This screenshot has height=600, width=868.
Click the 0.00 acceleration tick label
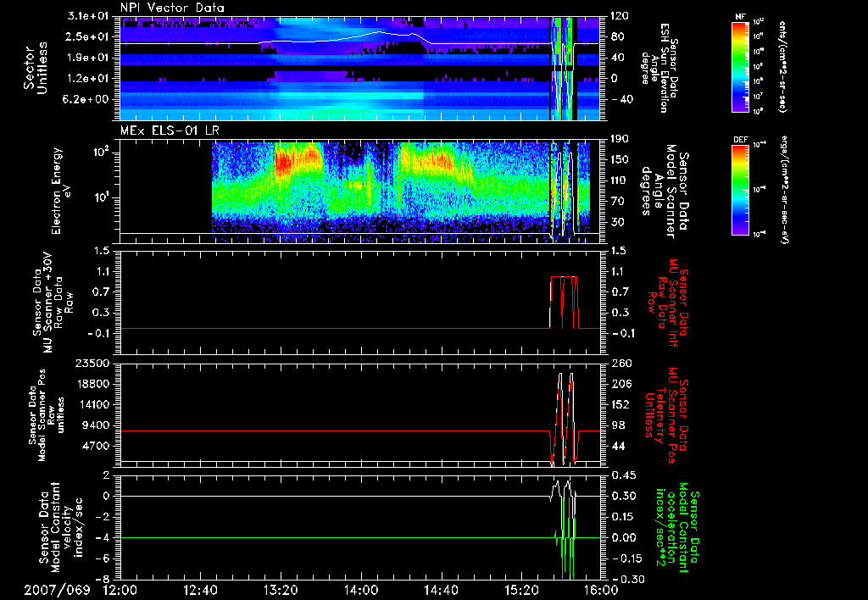pos(623,537)
